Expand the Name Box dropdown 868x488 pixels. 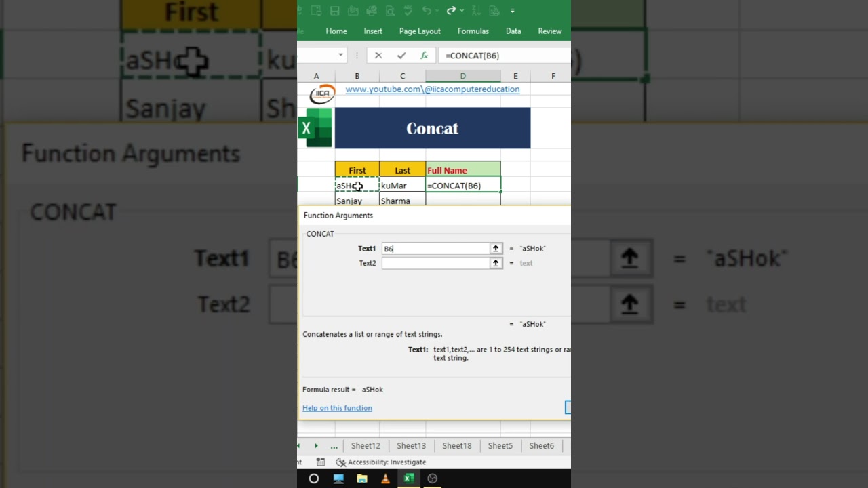(x=340, y=56)
